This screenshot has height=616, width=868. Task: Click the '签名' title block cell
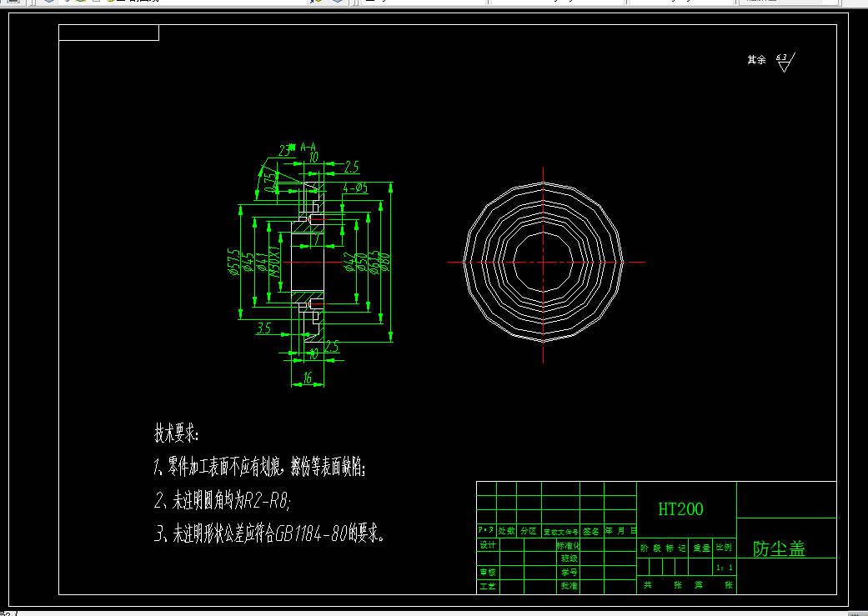(591, 531)
